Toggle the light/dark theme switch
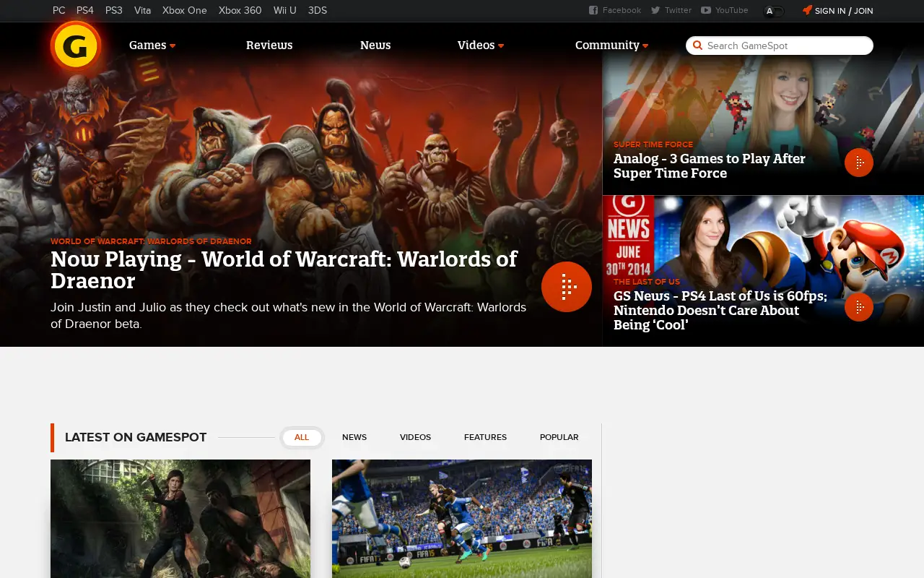This screenshot has height=578, width=924. coord(774,11)
